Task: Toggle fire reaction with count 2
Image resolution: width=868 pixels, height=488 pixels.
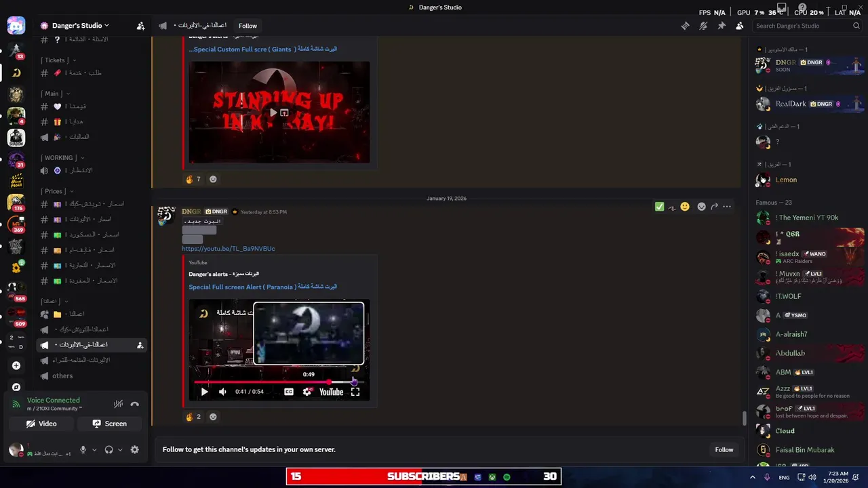Action: [x=193, y=417]
